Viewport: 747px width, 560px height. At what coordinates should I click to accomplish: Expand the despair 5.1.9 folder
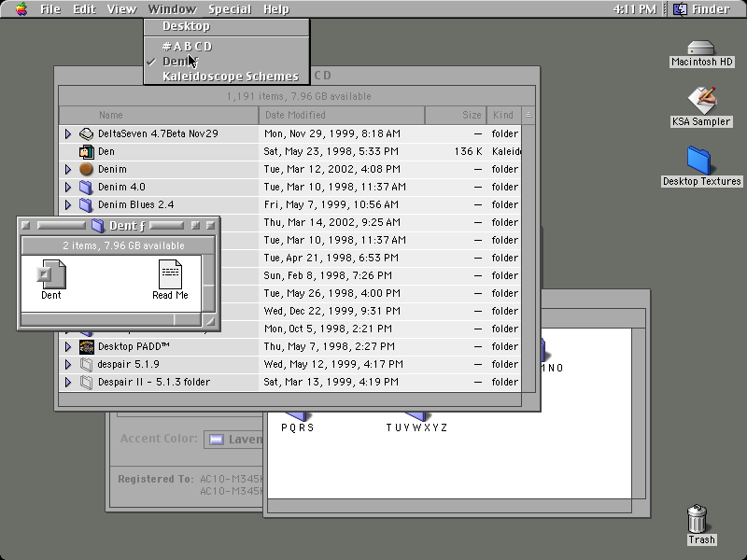coord(68,364)
